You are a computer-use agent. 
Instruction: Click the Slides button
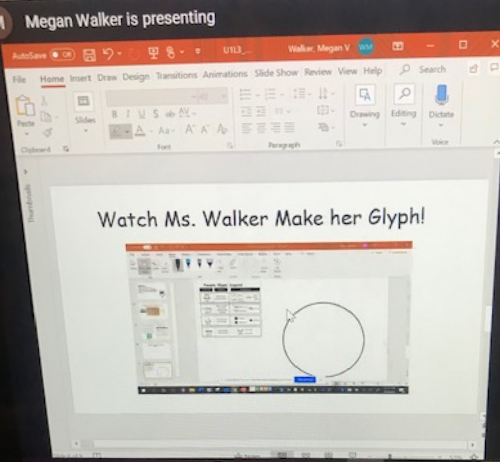85,112
